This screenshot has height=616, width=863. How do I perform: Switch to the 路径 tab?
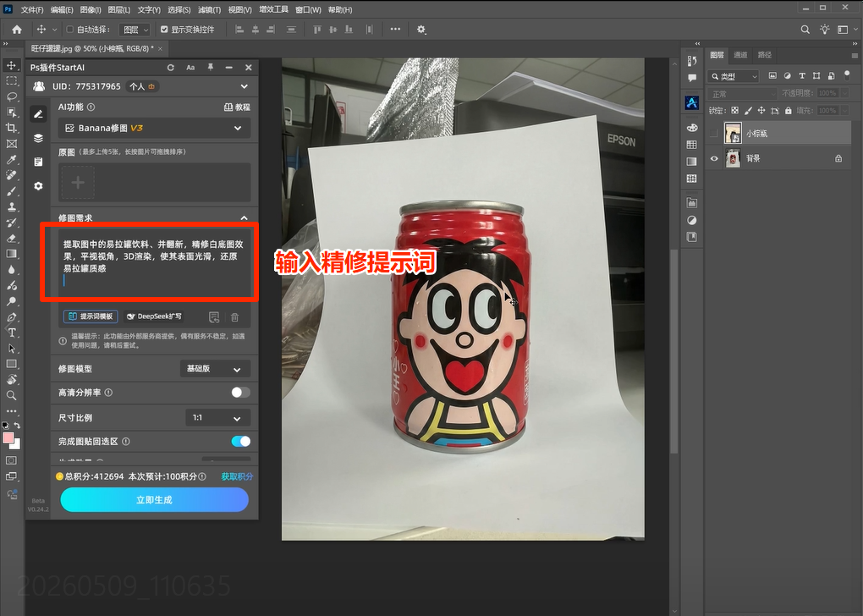(765, 55)
